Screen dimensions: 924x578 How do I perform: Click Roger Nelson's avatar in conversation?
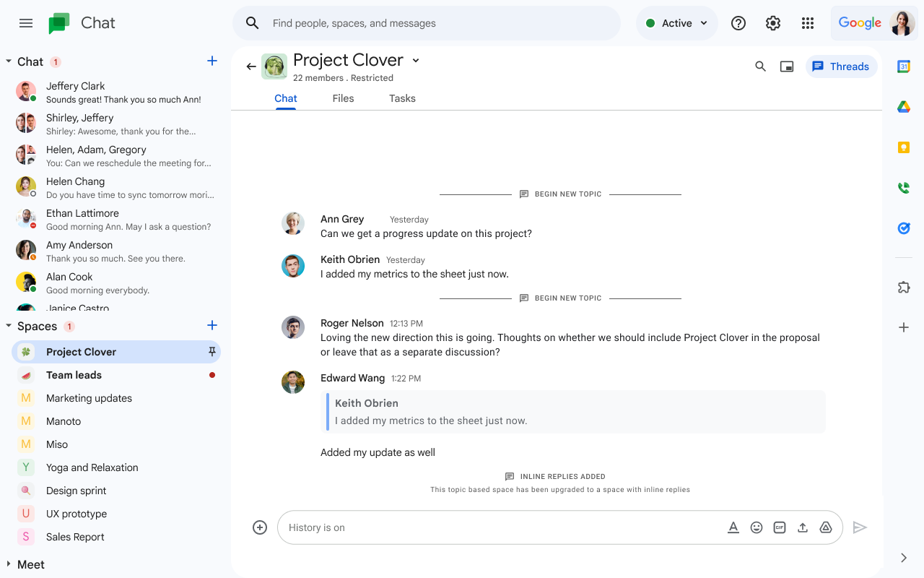[293, 327]
